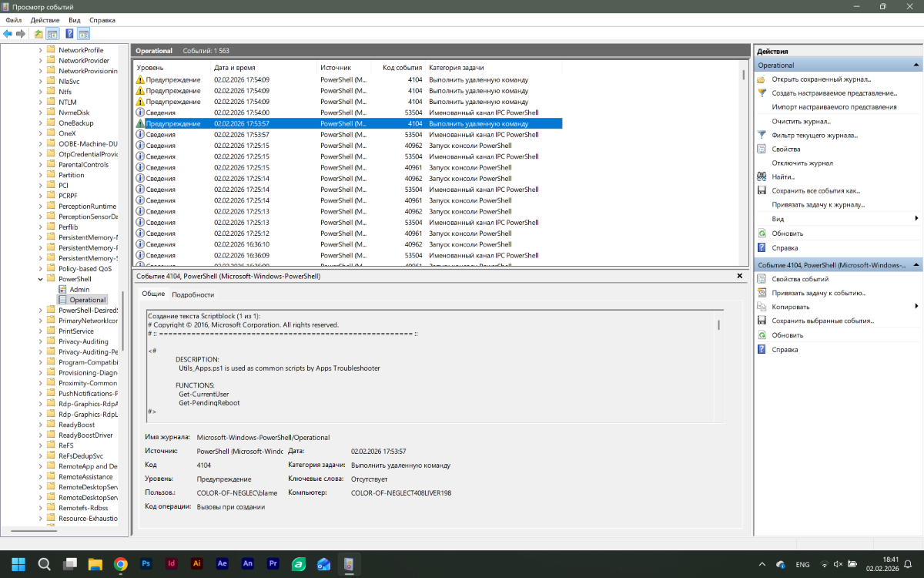Toggle the console tree show/hide button
The width and height of the screenshot is (924, 578).
(x=52, y=34)
